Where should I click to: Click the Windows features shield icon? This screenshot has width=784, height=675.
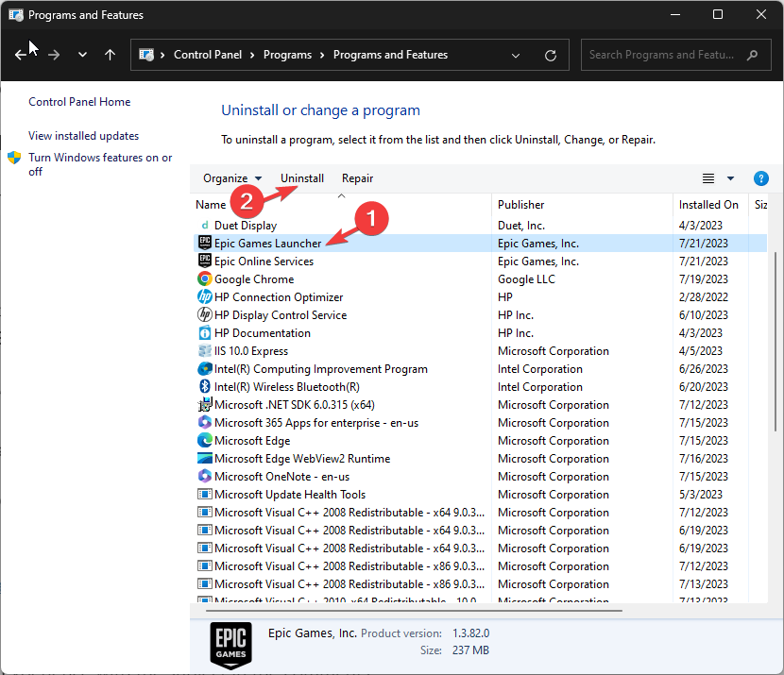14,158
